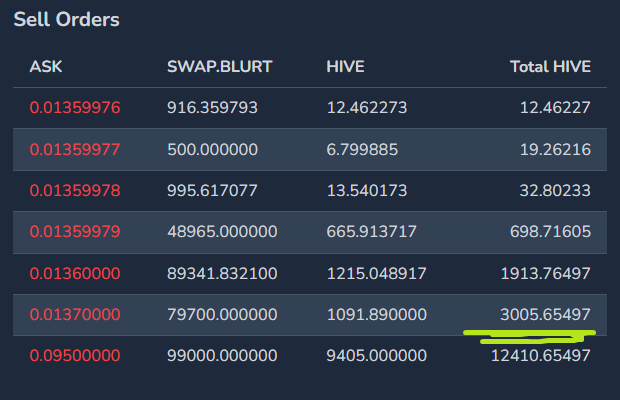Click the HIVE column header
The width and height of the screenshot is (620, 400).
(345, 67)
